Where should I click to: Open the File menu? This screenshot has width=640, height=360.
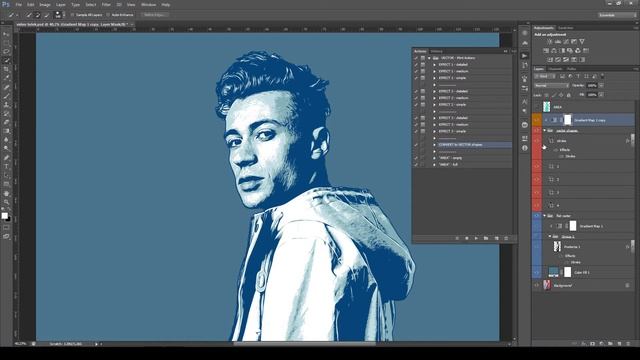[18, 4]
